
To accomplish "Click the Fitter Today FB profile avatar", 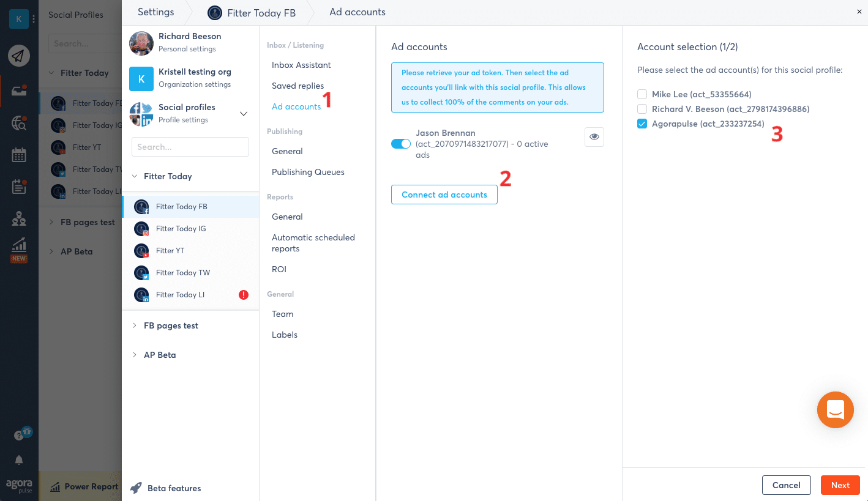I will (x=141, y=207).
